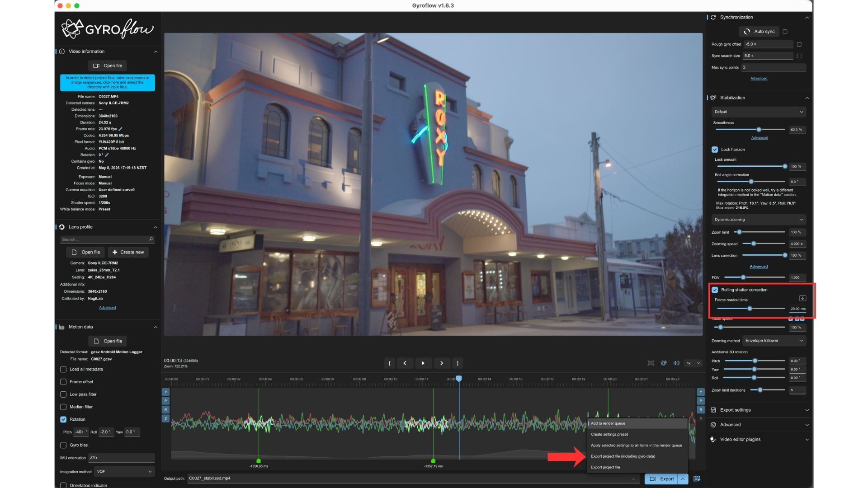The height and width of the screenshot is (488, 868).
Task: Toggle stabilization preview gyro icon near playback
Action: pyautogui.click(x=664, y=363)
